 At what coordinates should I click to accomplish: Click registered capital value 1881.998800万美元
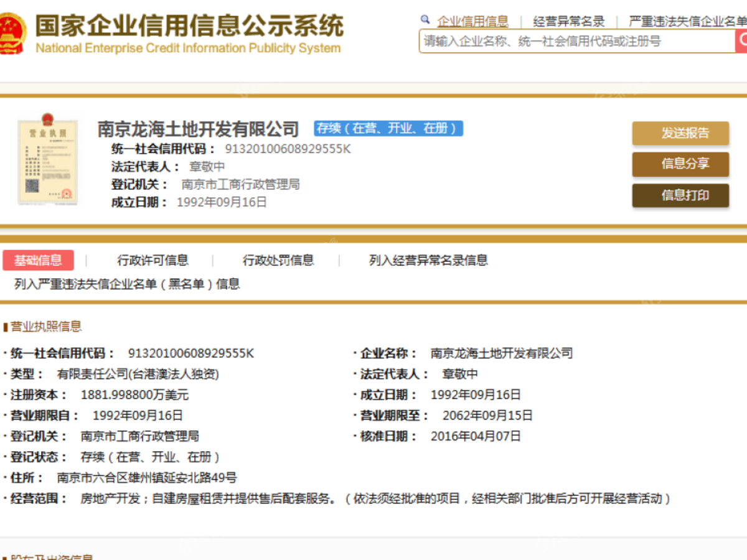(x=134, y=394)
